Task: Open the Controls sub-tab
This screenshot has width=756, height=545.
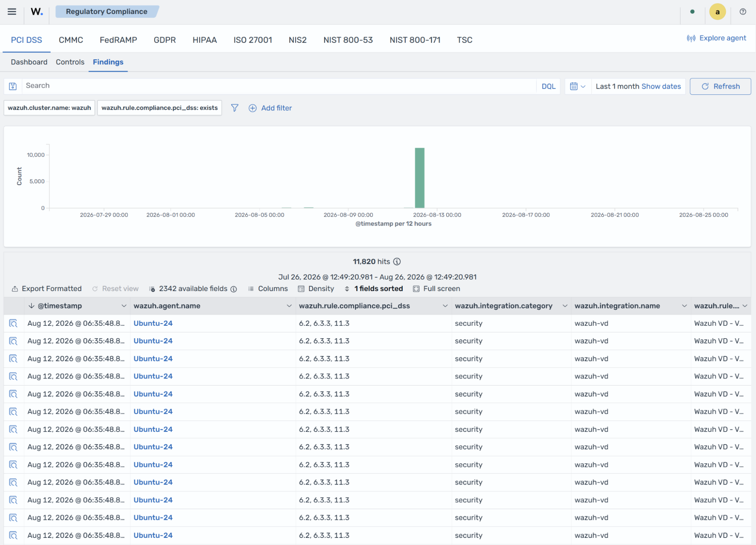Action: click(70, 62)
